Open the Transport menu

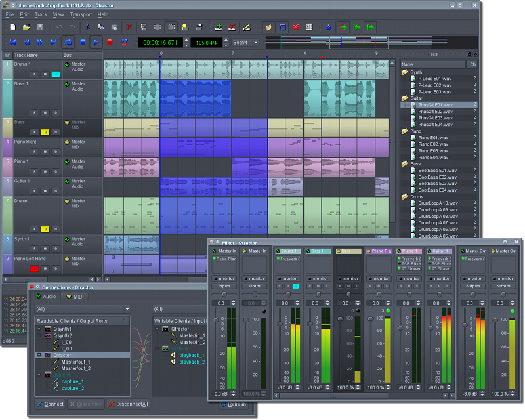click(81, 14)
